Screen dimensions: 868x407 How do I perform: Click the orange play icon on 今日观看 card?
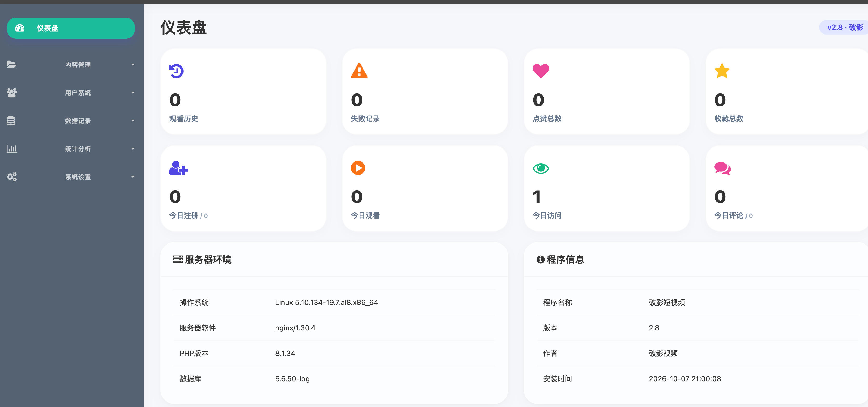358,168
